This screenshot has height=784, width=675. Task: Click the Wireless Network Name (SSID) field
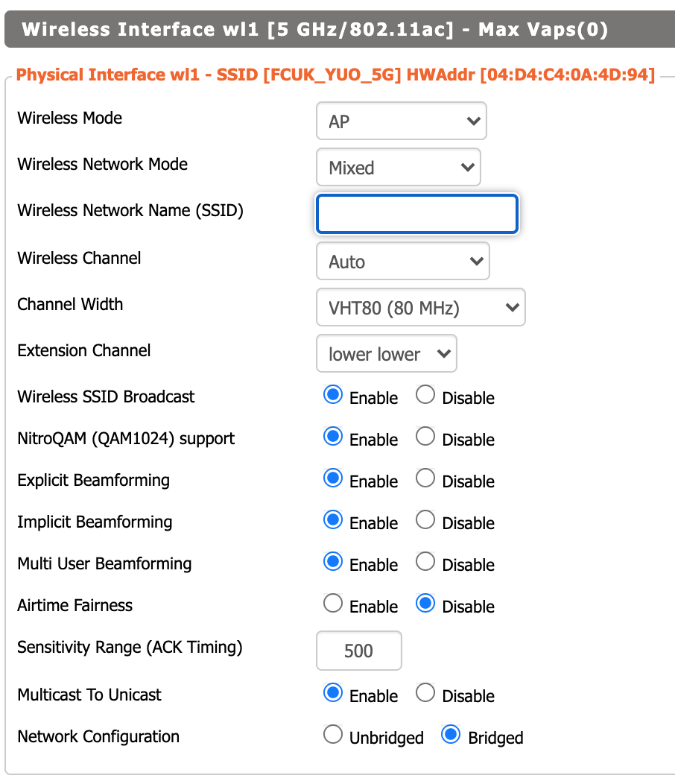pyautogui.click(x=416, y=215)
